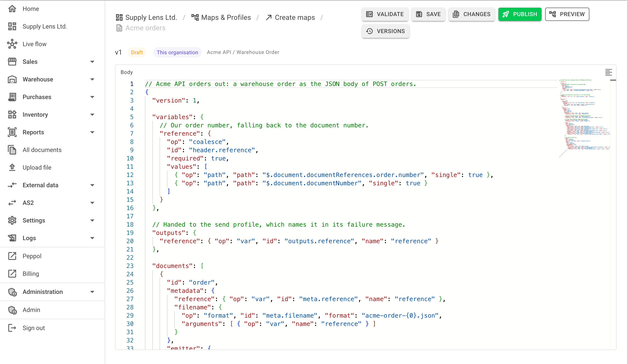Click the code minimap overview
This screenshot has height=364, width=627.
pos(584,118)
